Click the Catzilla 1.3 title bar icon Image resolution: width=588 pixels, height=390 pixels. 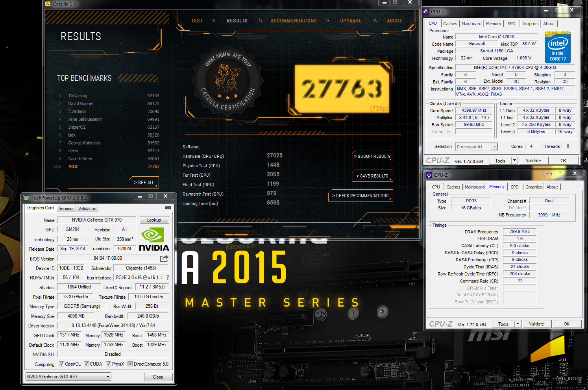point(48,4)
